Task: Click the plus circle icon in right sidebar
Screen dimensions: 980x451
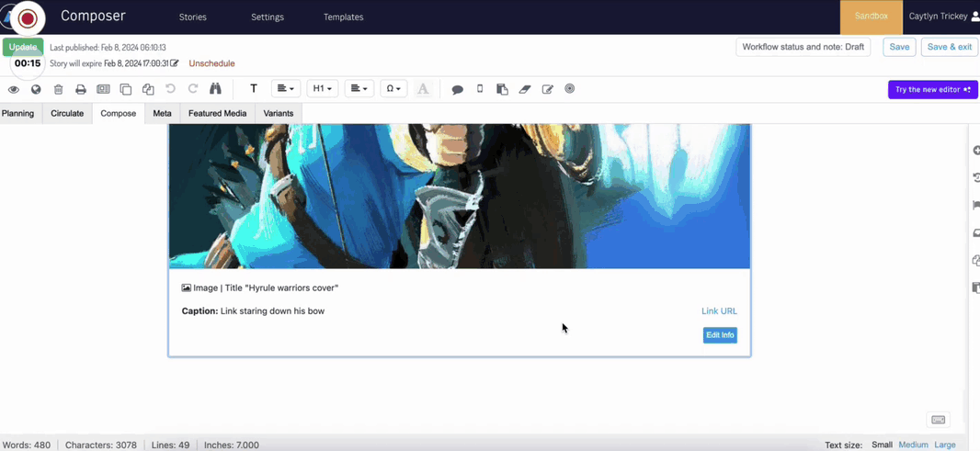Action: [x=976, y=151]
